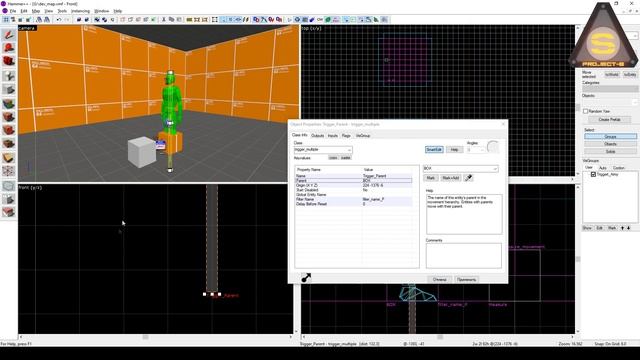Uncheck the Trigger_Array visgroup checkbox
This screenshot has width=640, height=360.
(593, 174)
